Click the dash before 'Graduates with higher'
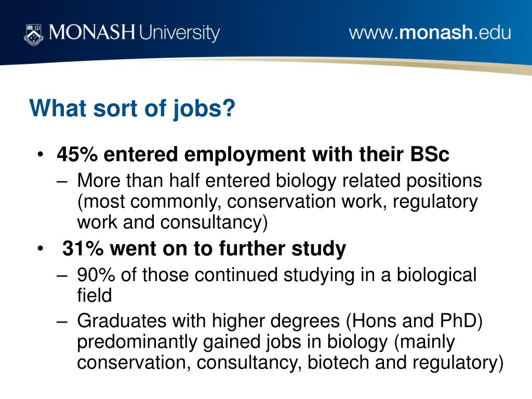The height and width of the screenshot is (399, 532). point(62,321)
